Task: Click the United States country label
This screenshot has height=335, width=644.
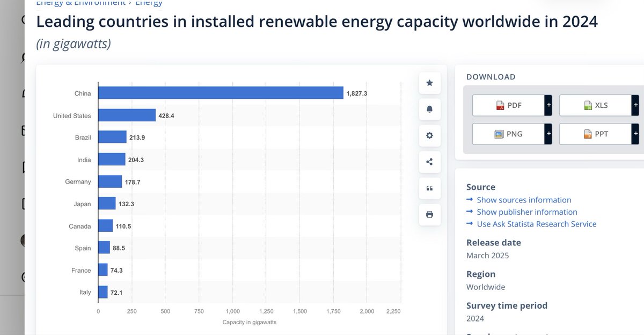Action: click(x=72, y=115)
